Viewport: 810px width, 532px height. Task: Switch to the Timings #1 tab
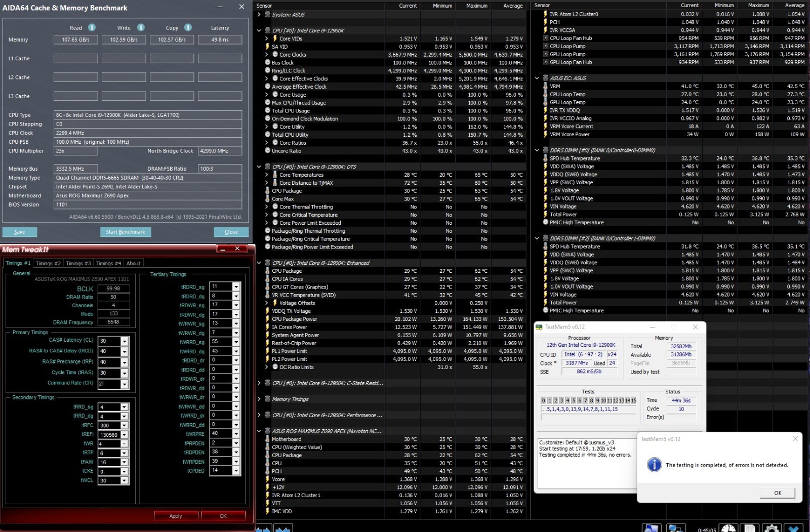tap(18, 263)
